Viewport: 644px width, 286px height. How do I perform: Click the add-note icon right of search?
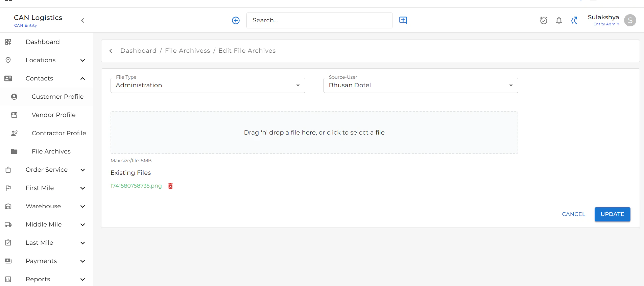(x=403, y=20)
